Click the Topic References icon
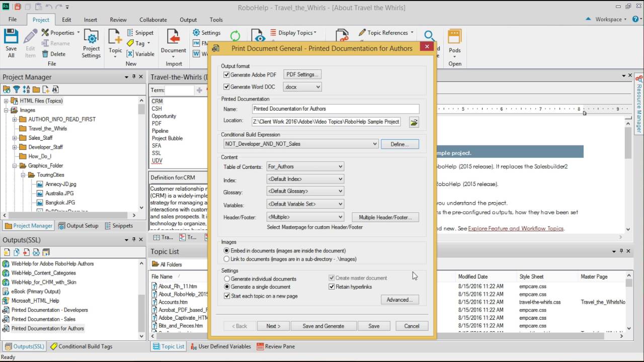 362,33
